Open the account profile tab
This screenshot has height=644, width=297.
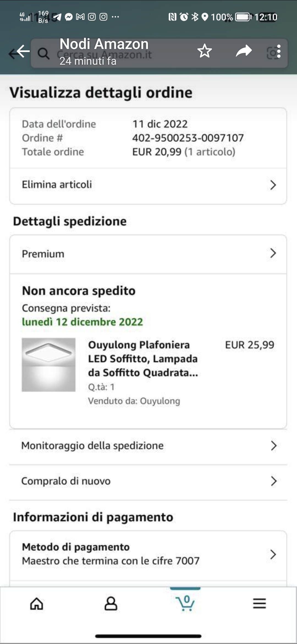111,604
